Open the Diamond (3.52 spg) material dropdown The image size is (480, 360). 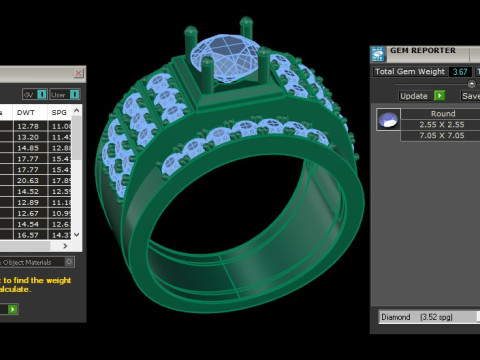point(429,317)
